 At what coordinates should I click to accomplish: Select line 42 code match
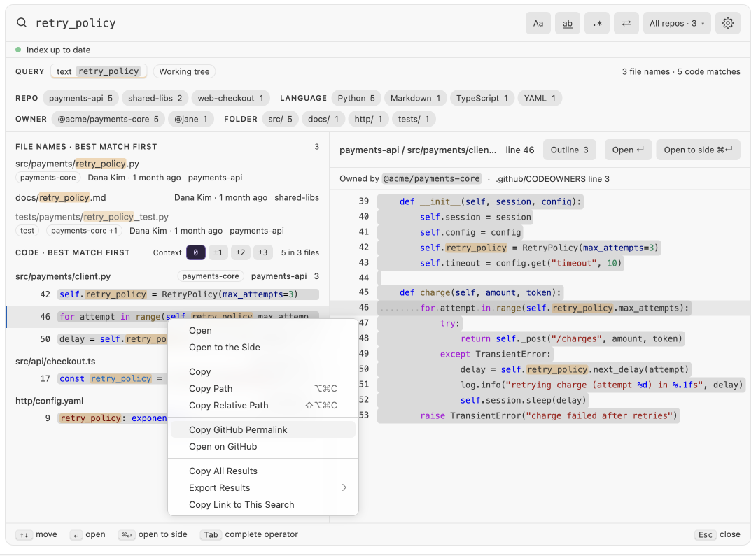(167, 294)
